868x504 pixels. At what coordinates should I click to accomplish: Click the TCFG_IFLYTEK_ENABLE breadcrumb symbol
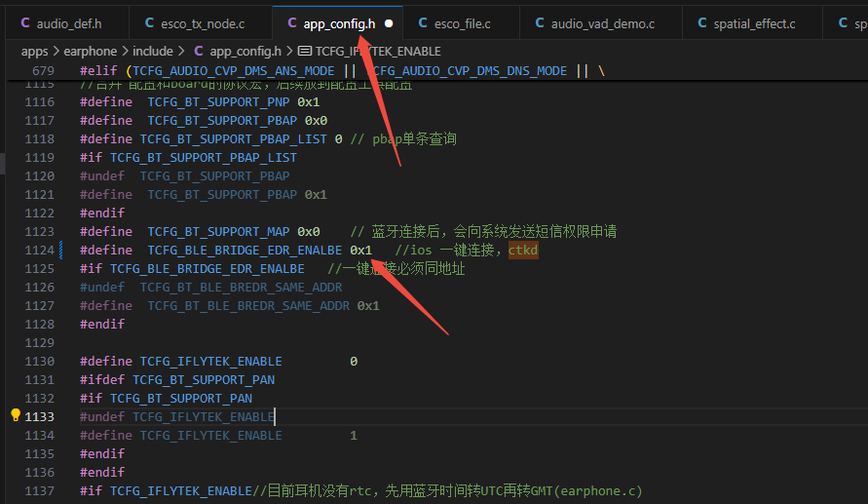pos(378,52)
